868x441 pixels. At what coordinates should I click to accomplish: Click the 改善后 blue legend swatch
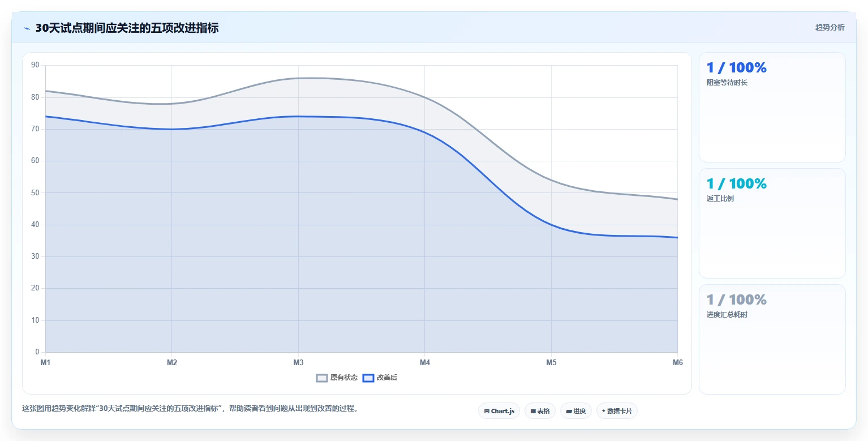coord(368,378)
